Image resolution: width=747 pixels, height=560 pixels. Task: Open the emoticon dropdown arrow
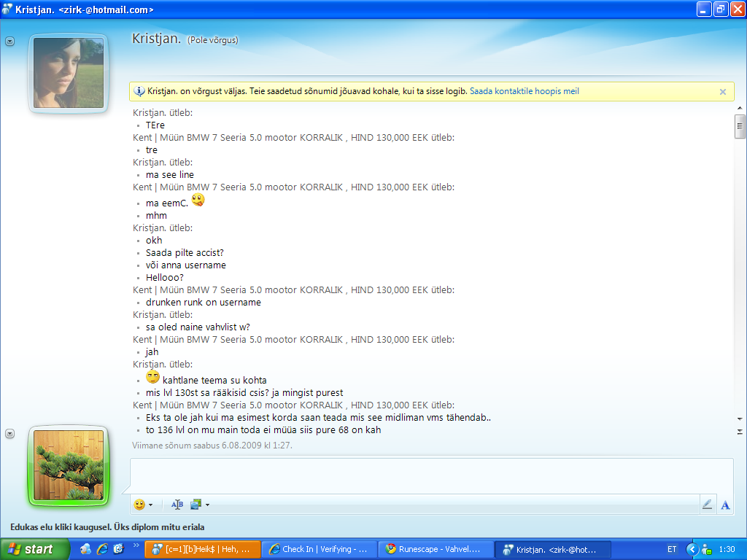(x=150, y=505)
